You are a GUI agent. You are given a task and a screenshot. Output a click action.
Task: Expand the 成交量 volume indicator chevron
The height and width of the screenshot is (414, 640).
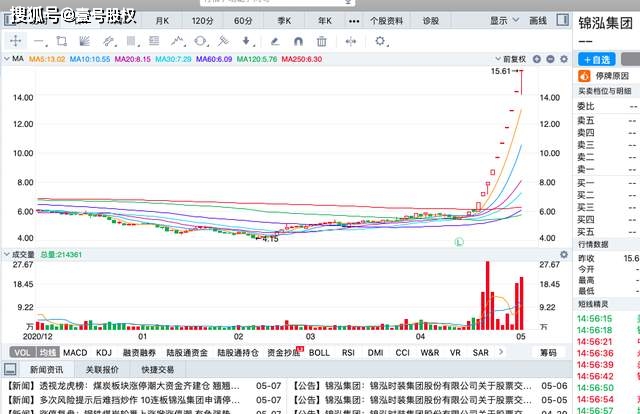point(7,254)
